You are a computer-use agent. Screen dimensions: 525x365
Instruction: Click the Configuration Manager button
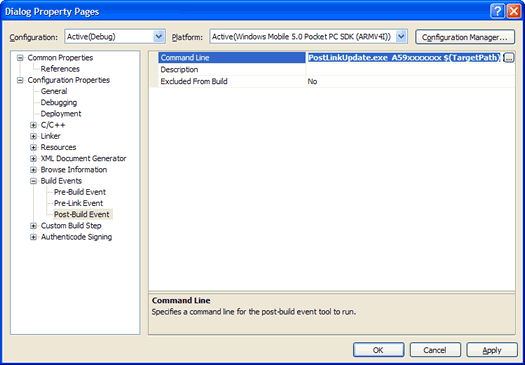coord(465,37)
